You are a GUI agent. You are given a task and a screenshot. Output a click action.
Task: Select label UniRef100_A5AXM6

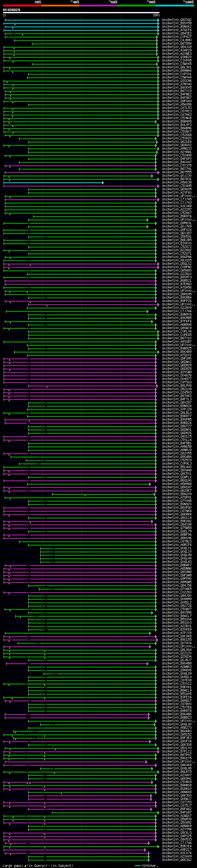[177, 104]
